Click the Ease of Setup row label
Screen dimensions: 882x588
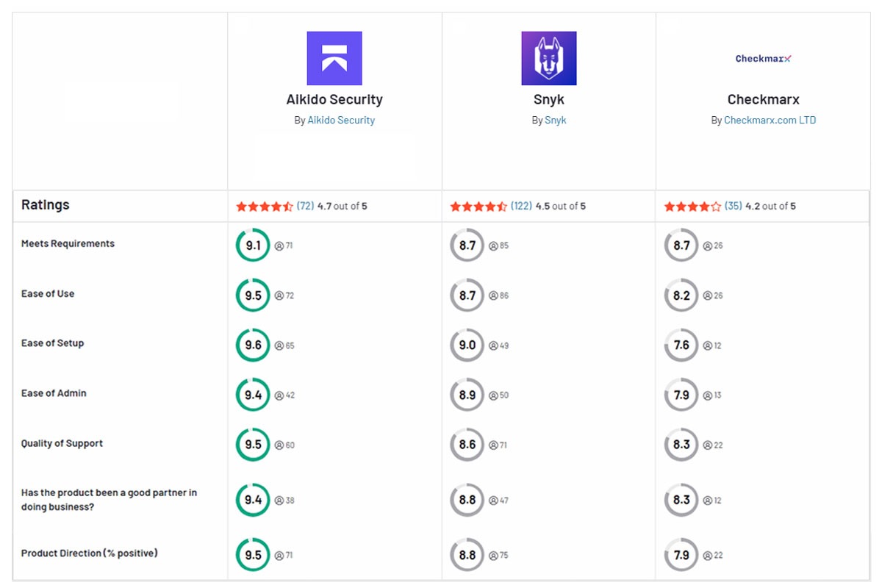(x=52, y=343)
